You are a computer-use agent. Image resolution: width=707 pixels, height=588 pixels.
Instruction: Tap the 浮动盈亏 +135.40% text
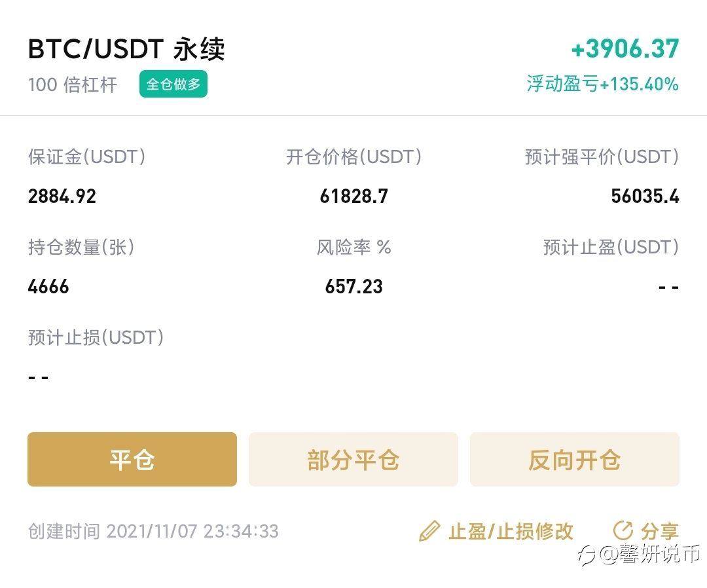pos(602,84)
